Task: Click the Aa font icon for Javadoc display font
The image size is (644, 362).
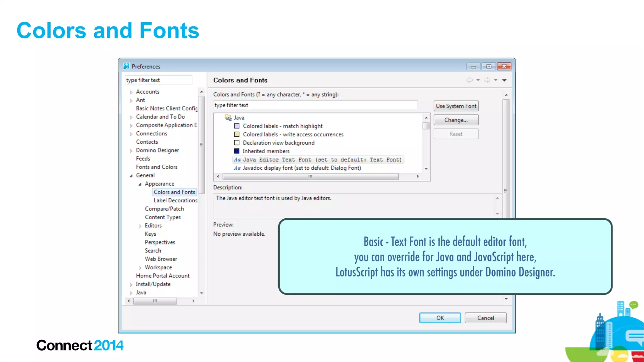Action: 237,168
